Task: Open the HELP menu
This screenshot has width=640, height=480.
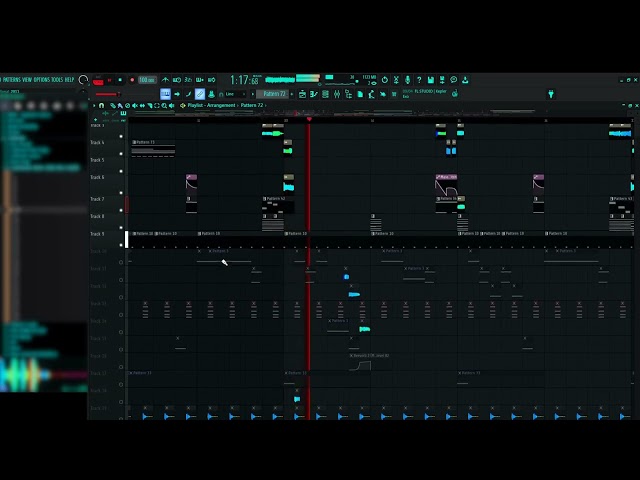Action: coord(69,80)
